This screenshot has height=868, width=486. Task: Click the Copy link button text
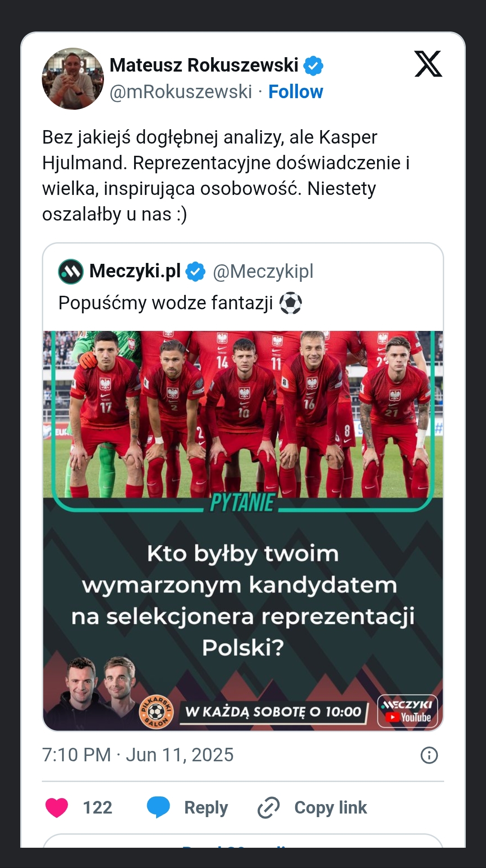[331, 808]
